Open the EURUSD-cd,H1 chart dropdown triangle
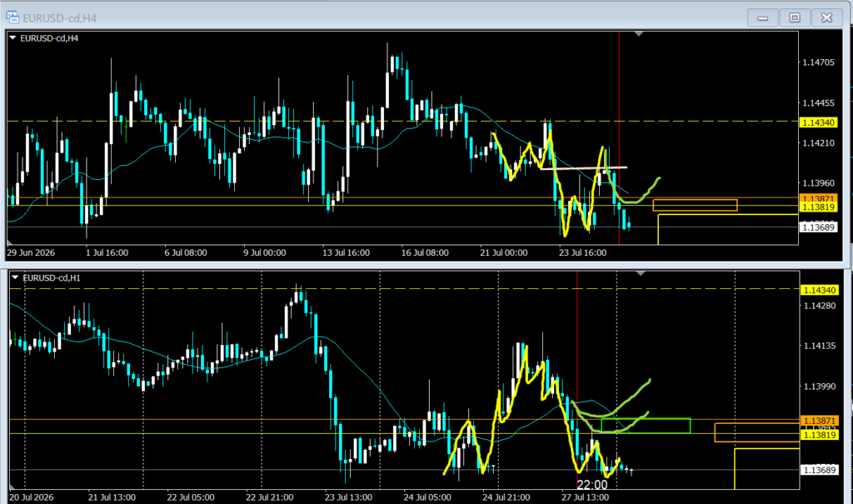This screenshot has height=504, width=853. click(15, 277)
